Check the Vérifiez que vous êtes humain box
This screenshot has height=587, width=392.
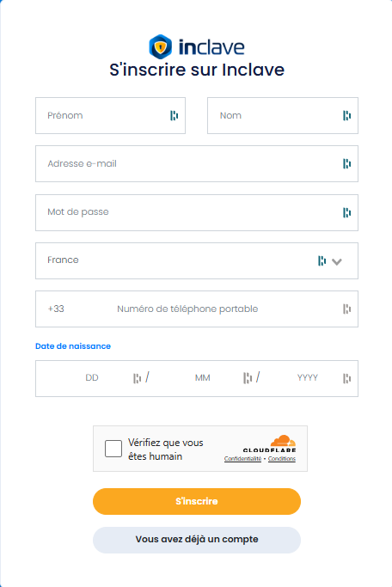click(x=113, y=449)
